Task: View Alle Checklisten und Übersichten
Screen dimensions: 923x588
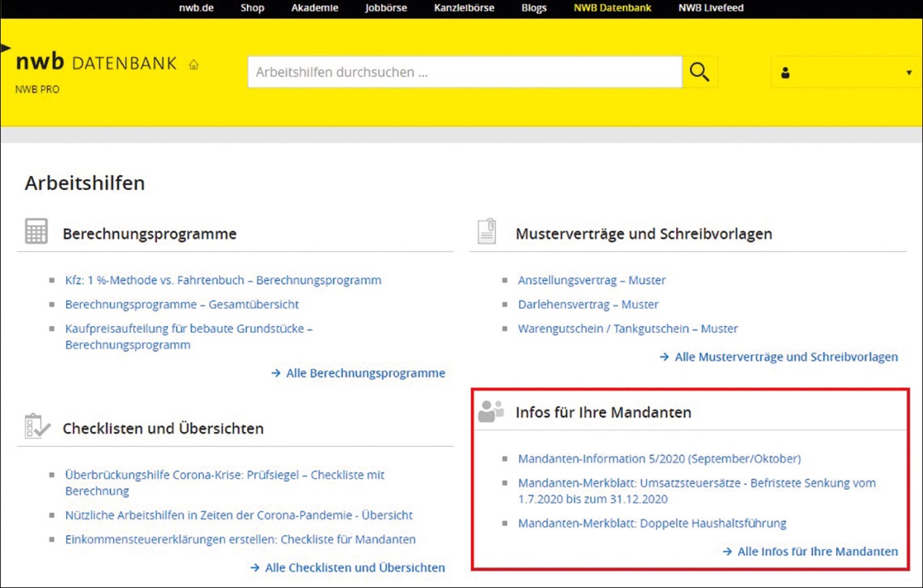Action: [354, 567]
